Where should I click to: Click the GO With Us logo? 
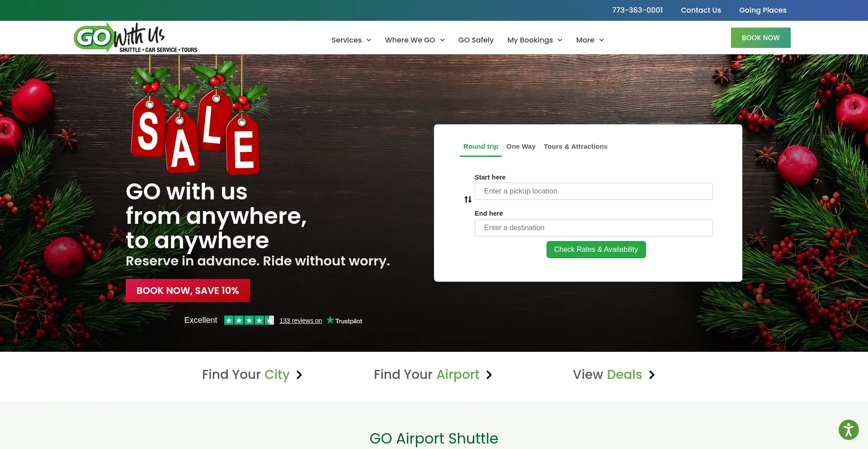136,38
